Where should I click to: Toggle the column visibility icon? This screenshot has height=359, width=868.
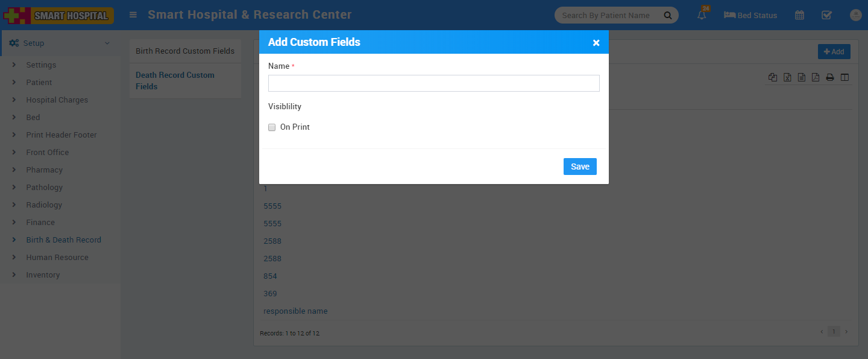(844, 77)
